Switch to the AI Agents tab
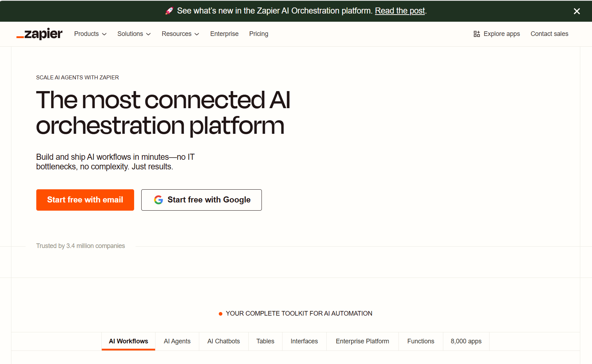 [x=177, y=341]
